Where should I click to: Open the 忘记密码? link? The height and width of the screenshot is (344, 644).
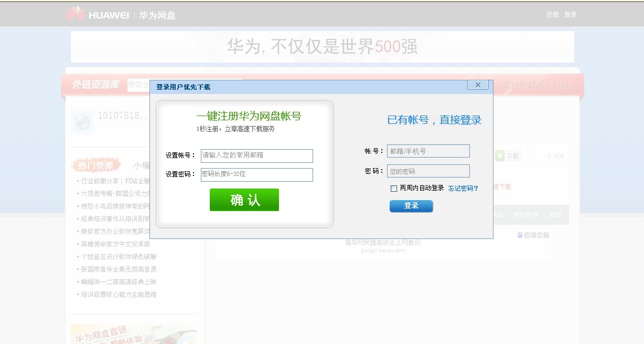point(463,188)
